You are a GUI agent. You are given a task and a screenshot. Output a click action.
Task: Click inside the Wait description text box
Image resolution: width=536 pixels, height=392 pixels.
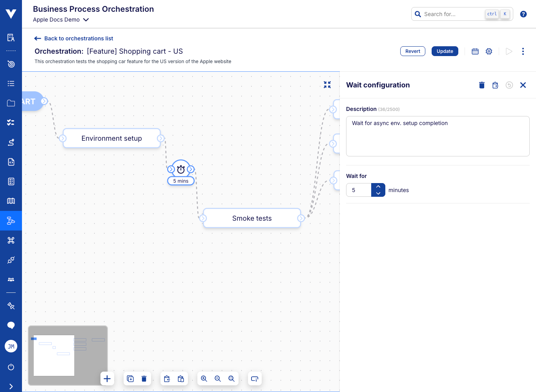pos(438,136)
